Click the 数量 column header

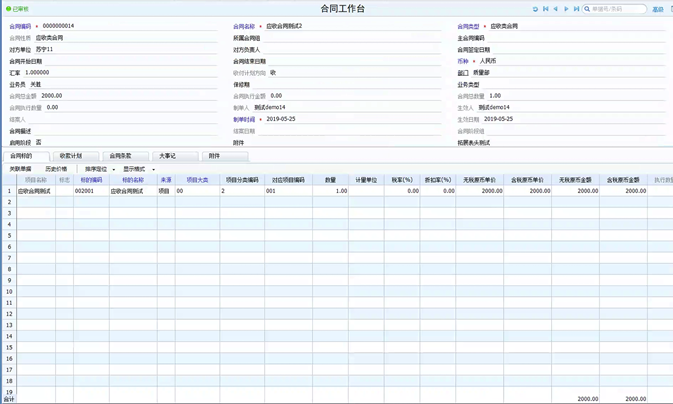point(330,180)
